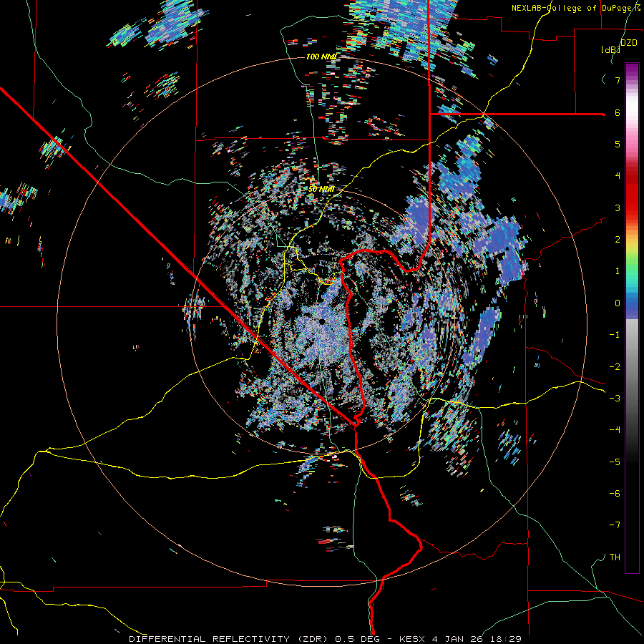
Task: Click the '-3' value on the color scale
Action: pos(615,398)
